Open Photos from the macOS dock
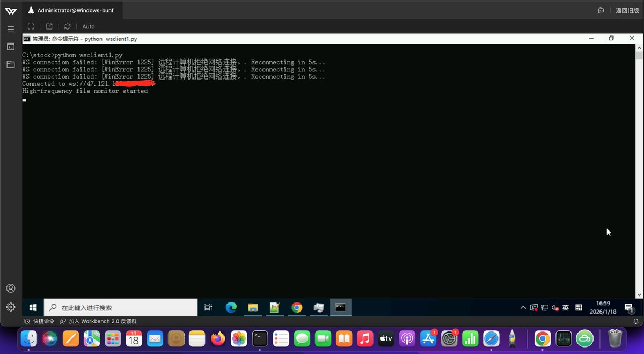Viewport: 644px width, 354px height. (x=239, y=338)
